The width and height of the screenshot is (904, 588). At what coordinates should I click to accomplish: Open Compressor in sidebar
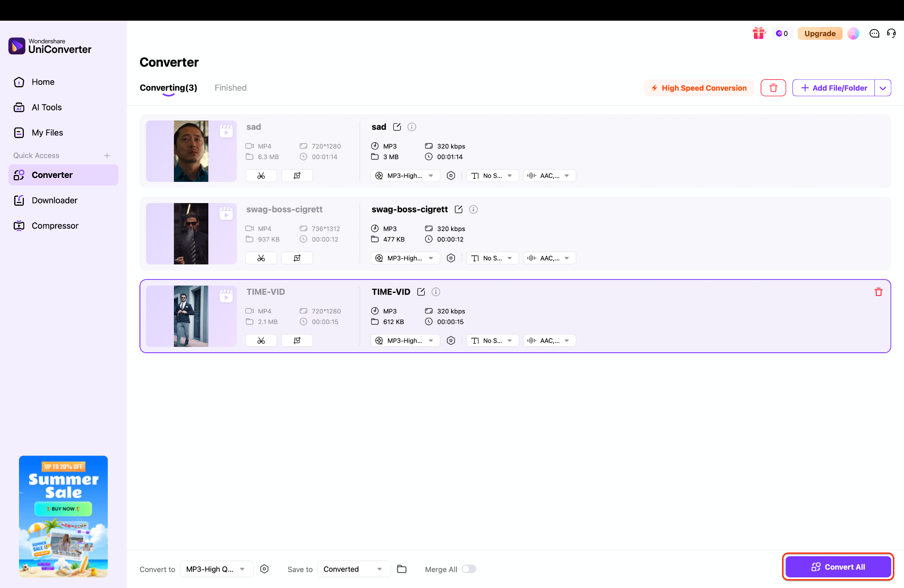coord(63,226)
